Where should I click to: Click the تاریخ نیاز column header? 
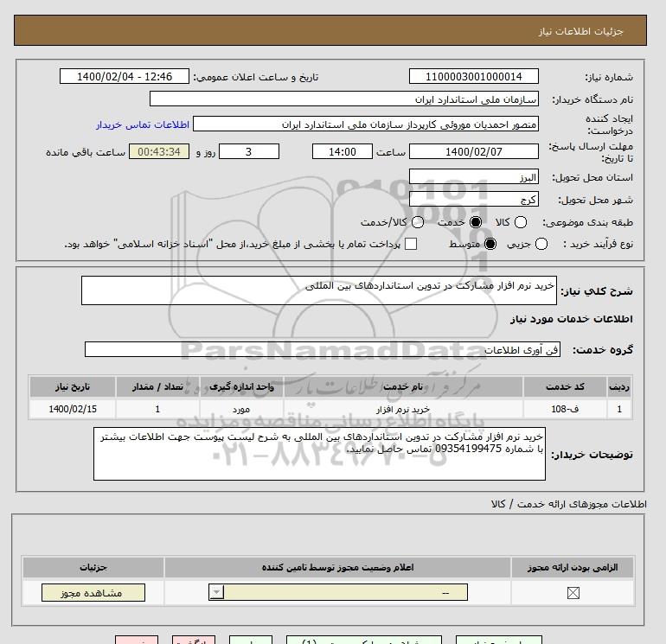73,386
